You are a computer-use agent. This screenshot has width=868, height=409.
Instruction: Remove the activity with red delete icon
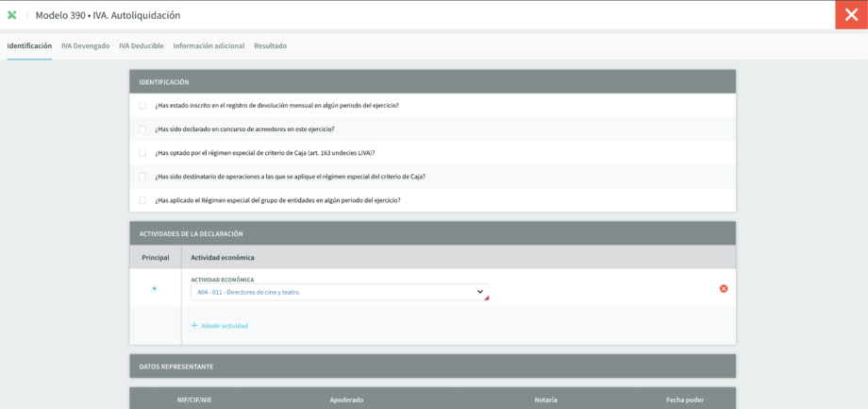pyautogui.click(x=724, y=288)
